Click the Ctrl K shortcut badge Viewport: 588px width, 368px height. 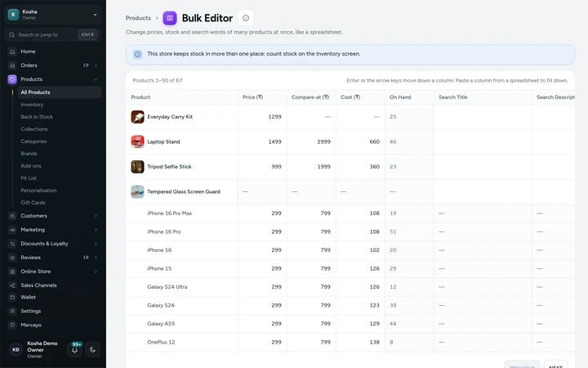87,34
